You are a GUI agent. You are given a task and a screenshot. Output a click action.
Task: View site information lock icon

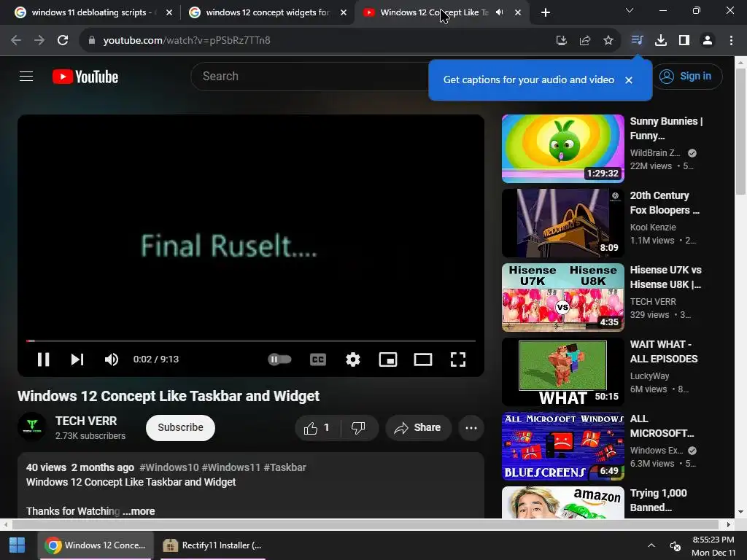point(91,41)
